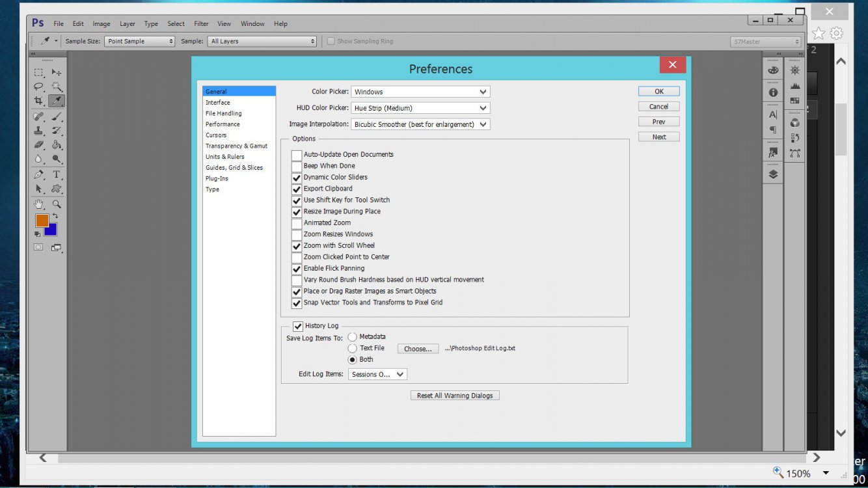
Task: Click the OK button
Action: pyautogui.click(x=659, y=91)
